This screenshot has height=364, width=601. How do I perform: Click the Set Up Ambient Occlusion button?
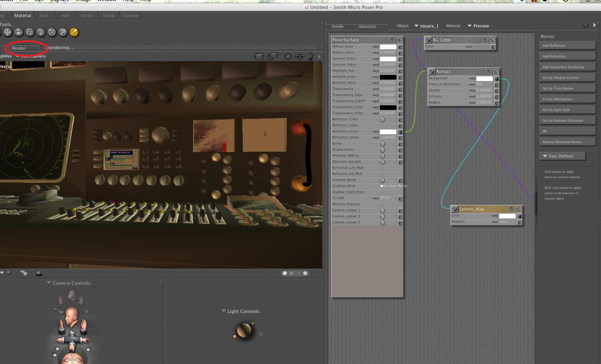pyautogui.click(x=567, y=121)
